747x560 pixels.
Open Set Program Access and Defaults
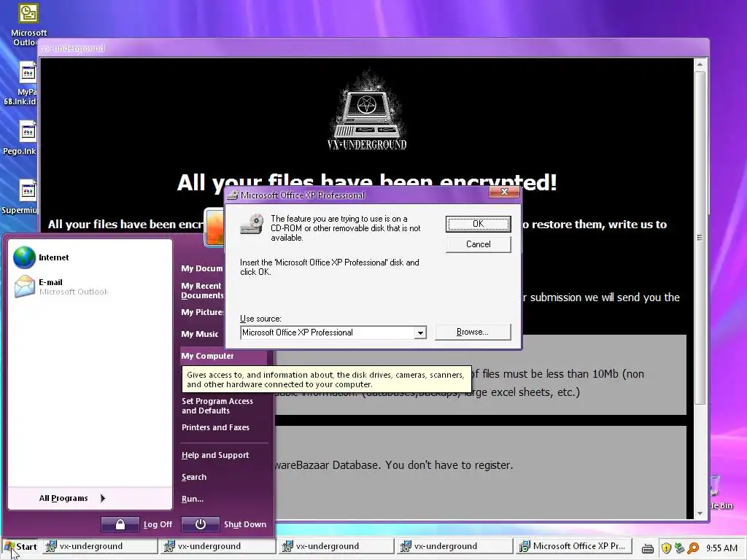tap(217, 405)
